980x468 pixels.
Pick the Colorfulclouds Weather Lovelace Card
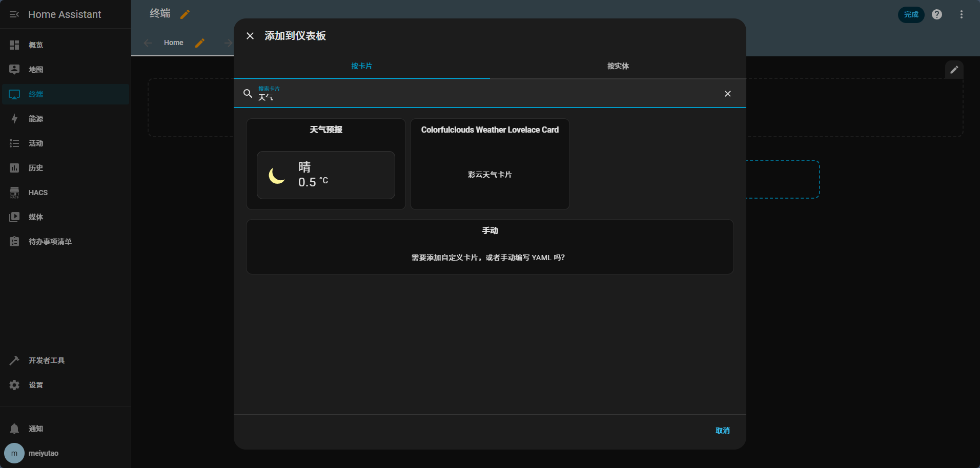click(489, 164)
